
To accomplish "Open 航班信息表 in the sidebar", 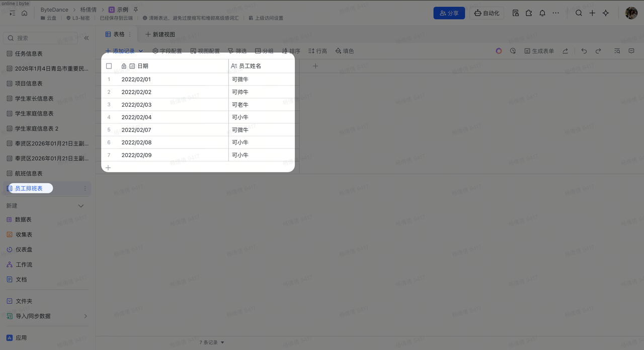I will coord(29,173).
